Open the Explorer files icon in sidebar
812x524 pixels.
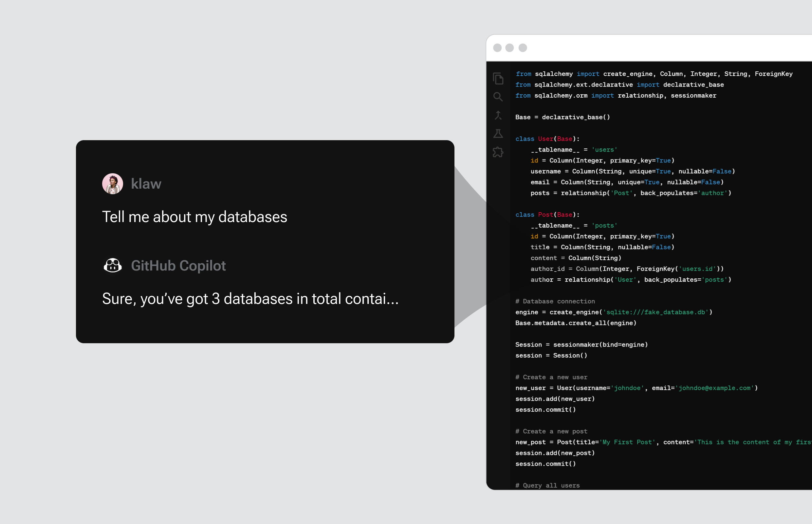498,79
